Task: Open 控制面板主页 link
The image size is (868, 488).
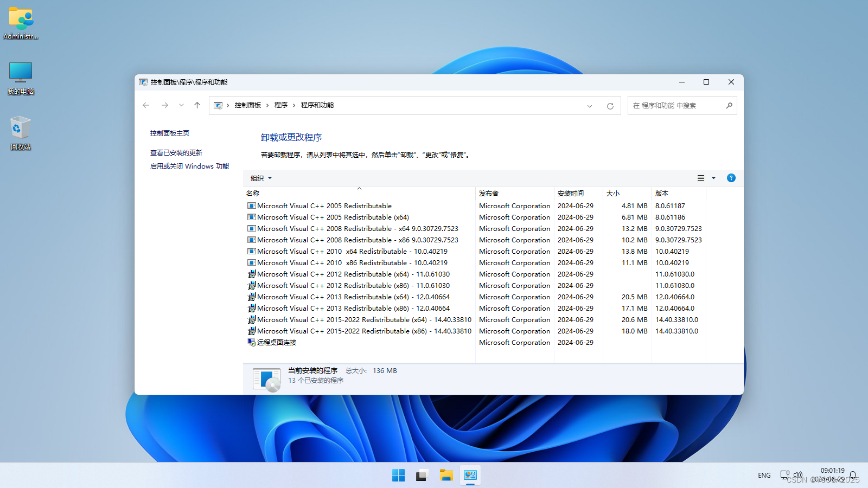Action: point(170,133)
